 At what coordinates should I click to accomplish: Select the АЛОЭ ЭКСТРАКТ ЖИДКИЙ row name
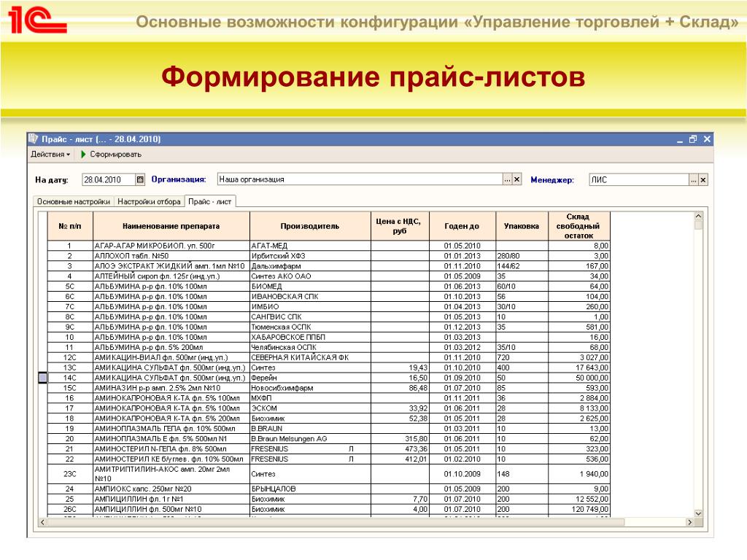(171, 266)
